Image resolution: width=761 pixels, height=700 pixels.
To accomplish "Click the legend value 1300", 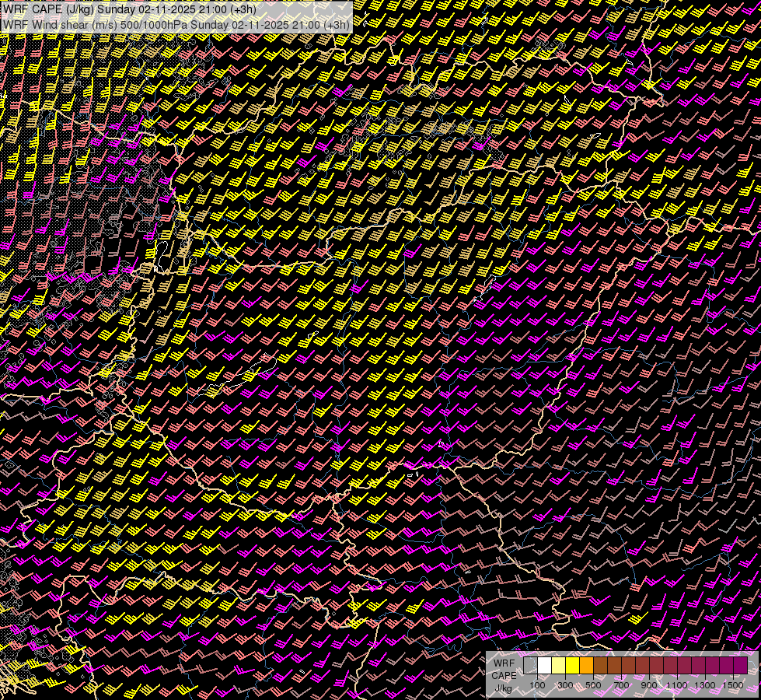I will [705, 685].
